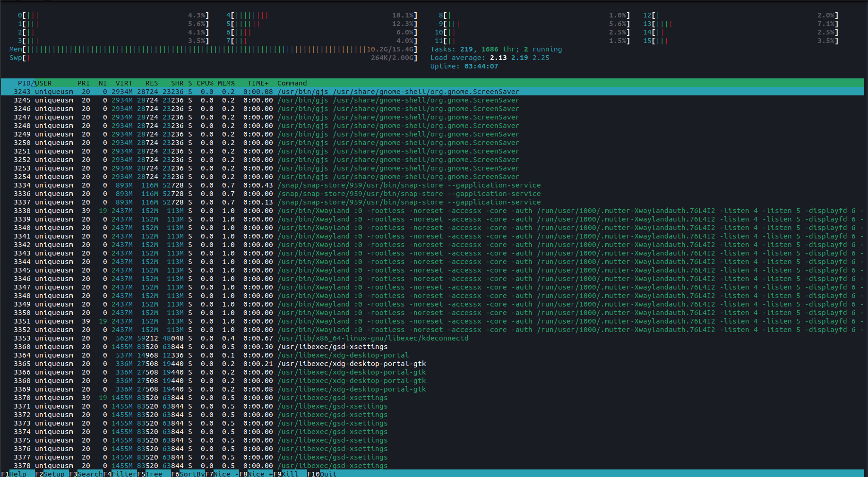Sort by the SHR column header
The width and height of the screenshot is (868, 477).
(177, 83)
